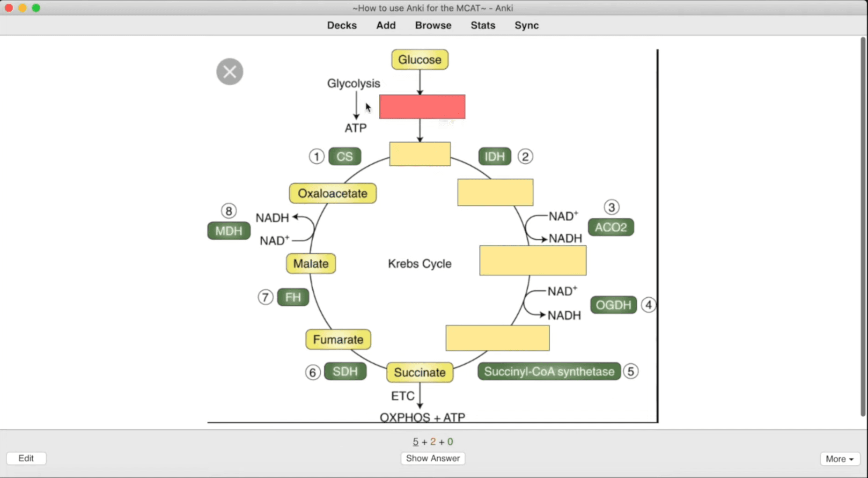Click the circled number 4 beside OGDH
The width and height of the screenshot is (868, 478).
(x=648, y=305)
